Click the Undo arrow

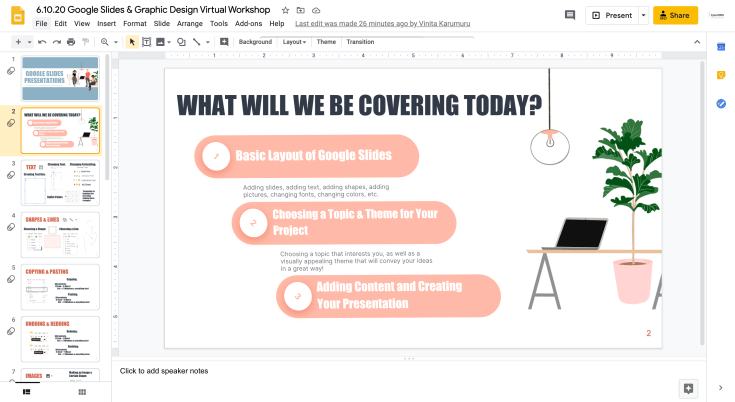(42, 42)
